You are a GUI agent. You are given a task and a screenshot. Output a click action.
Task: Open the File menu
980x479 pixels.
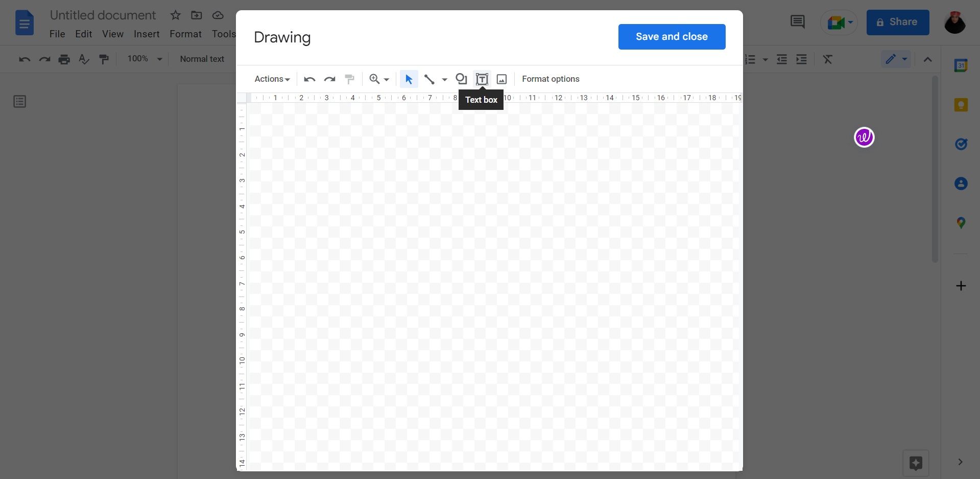(x=57, y=34)
